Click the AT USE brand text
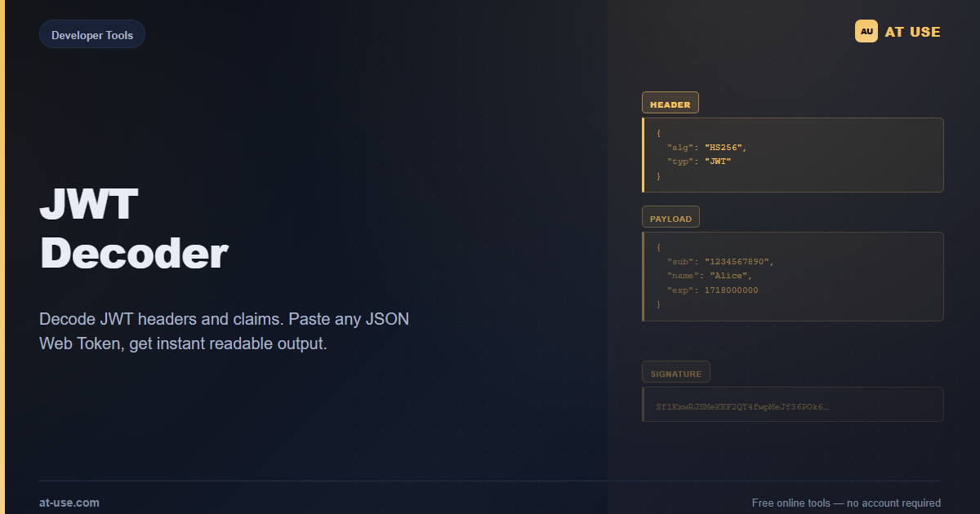Screen dimensions: 980x514 [913, 32]
